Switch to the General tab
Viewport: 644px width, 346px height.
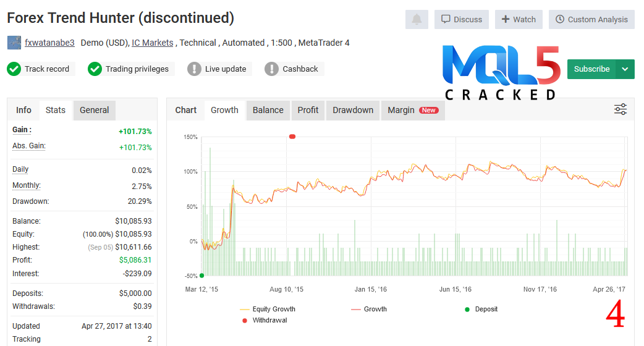95,110
